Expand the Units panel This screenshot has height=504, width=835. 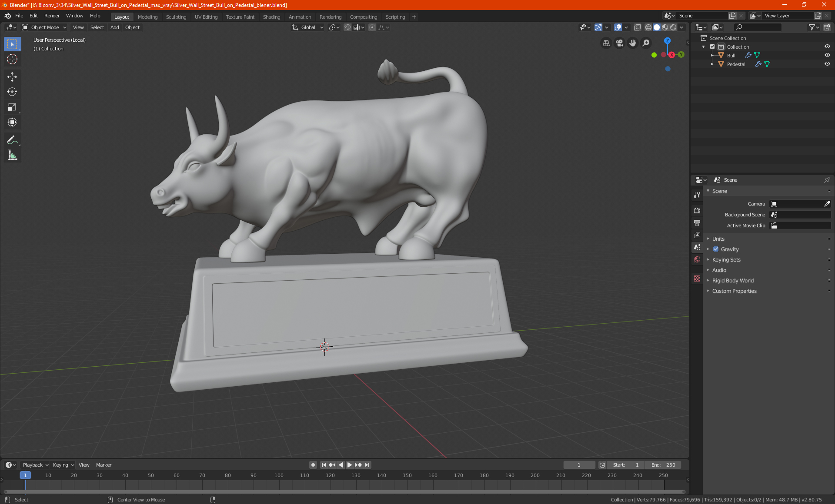tap(718, 239)
